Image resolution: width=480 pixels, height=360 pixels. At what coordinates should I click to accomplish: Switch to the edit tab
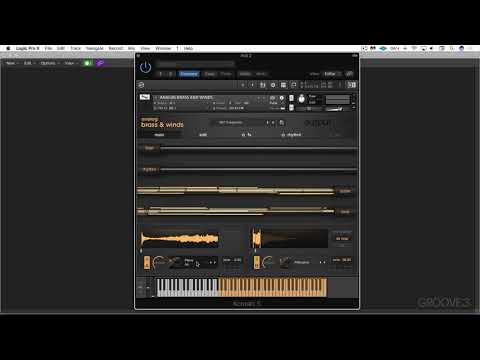(203, 135)
